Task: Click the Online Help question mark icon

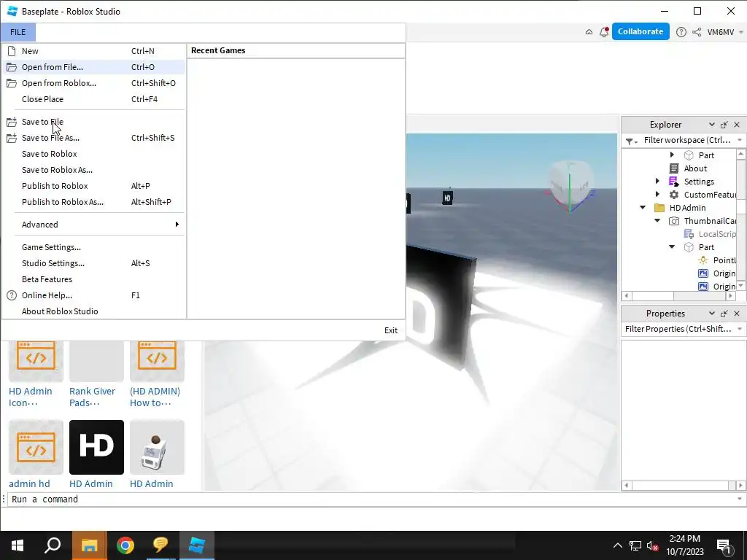Action: [x=12, y=295]
